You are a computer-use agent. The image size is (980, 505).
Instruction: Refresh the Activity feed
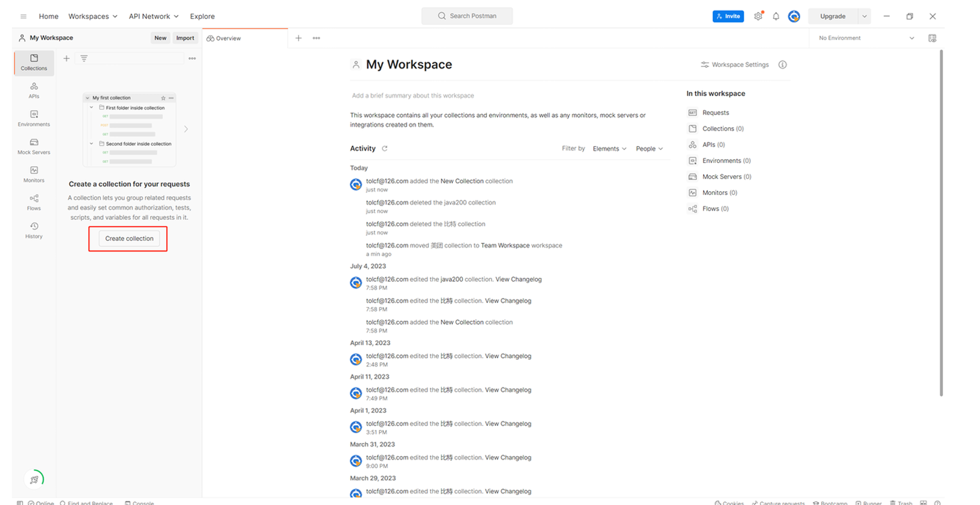pos(385,148)
